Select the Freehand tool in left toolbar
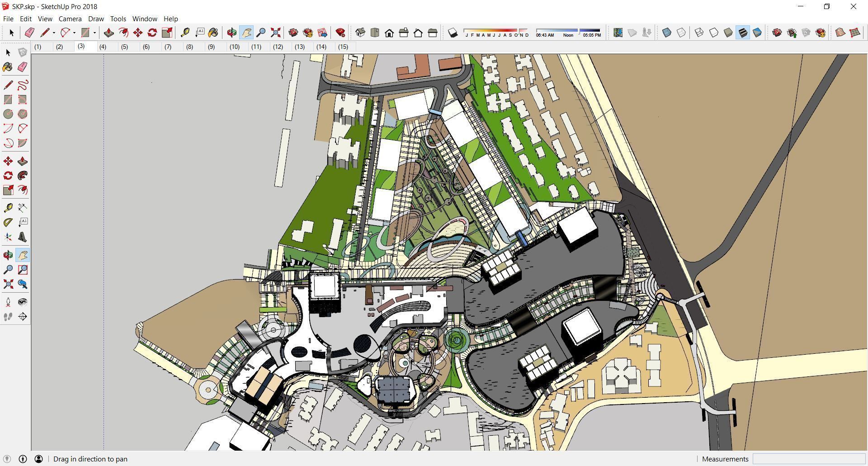868x466 pixels. pyautogui.click(x=23, y=85)
